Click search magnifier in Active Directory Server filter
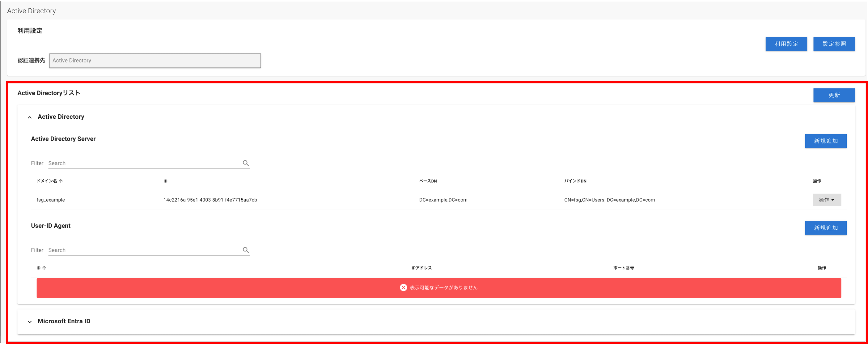Image resolution: width=868 pixels, height=344 pixels. 246,163
